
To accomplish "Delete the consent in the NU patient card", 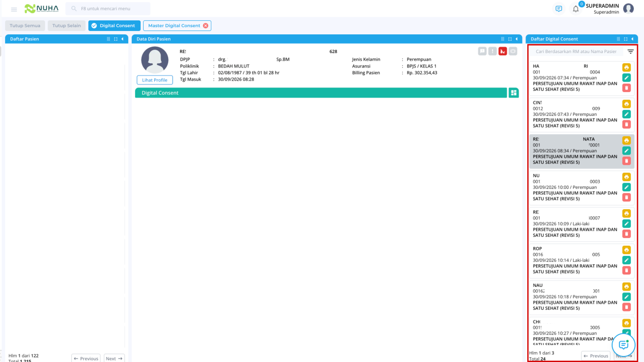I will 626,197.
